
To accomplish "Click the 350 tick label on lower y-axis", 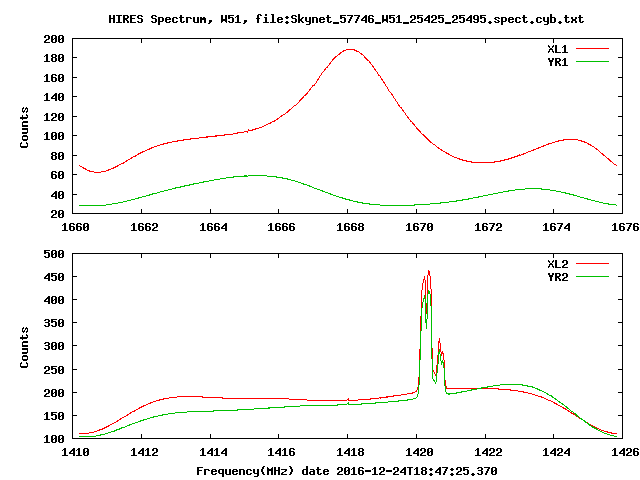I will point(54,323).
